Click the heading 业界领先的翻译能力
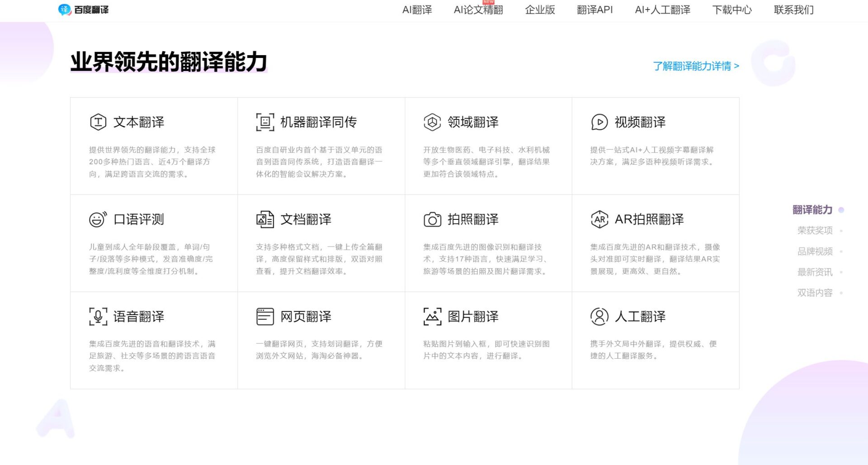Viewport: 868px width, 465px height. 169,62
